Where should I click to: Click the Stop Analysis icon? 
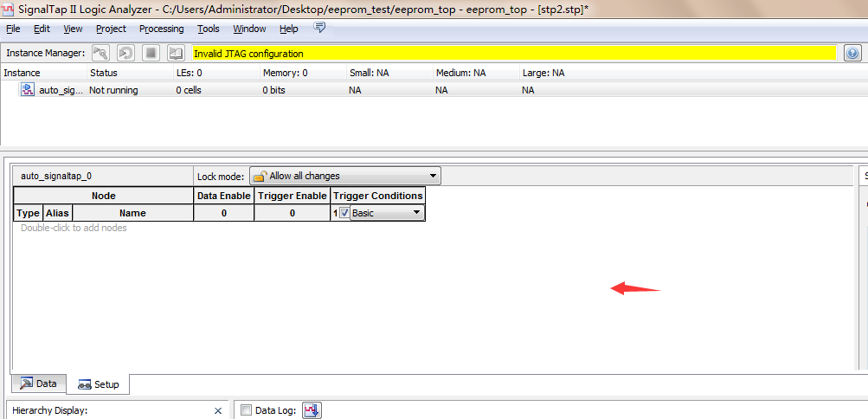[151, 53]
